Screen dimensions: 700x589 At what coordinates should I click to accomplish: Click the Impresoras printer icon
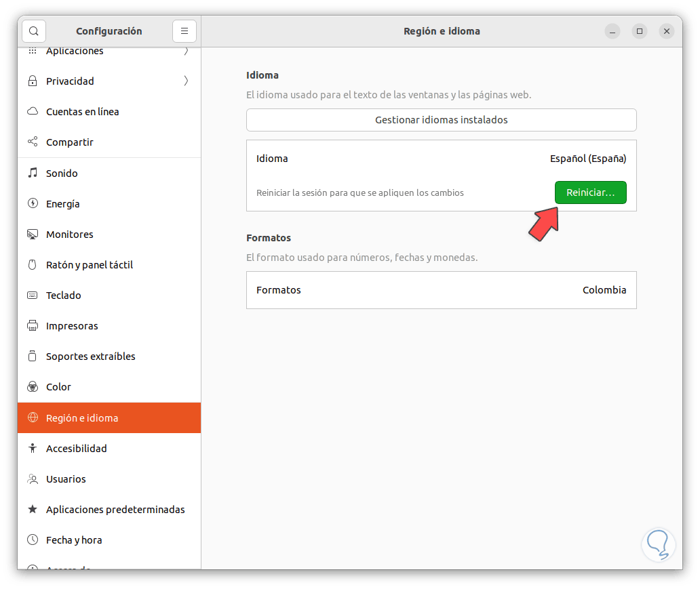(x=33, y=326)
